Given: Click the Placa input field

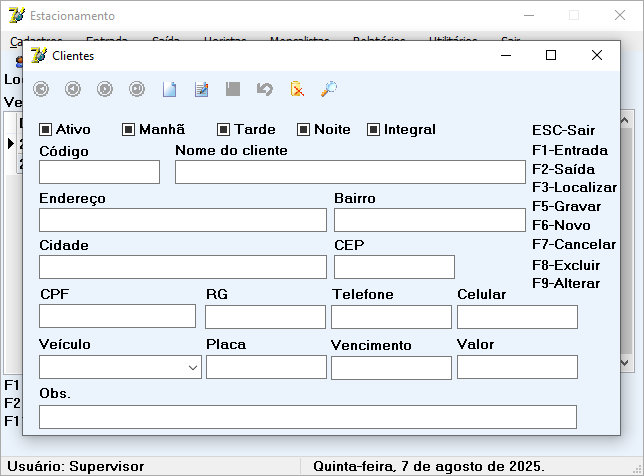Looking at the screenshot, I should (x=267, y=367).
